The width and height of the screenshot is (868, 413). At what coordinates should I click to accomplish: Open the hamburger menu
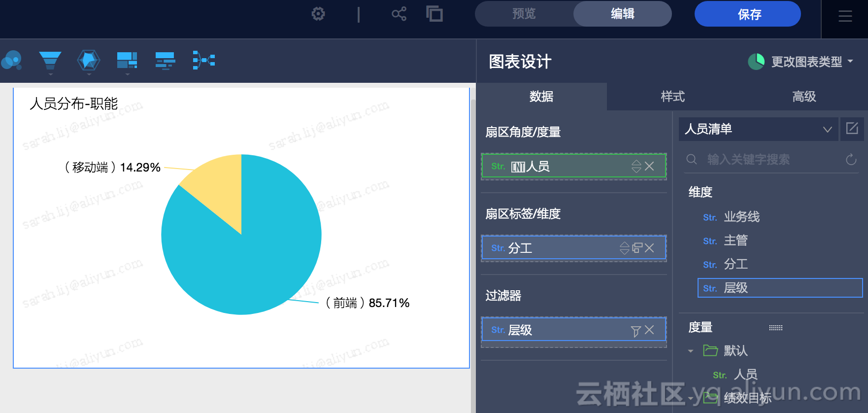point(845,16)
